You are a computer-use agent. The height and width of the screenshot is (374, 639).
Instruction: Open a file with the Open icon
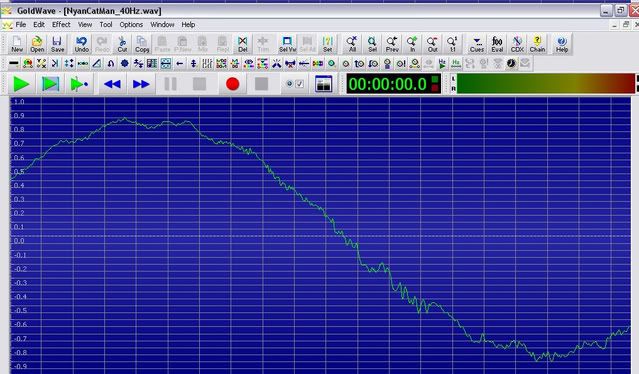tap(37, 44)
